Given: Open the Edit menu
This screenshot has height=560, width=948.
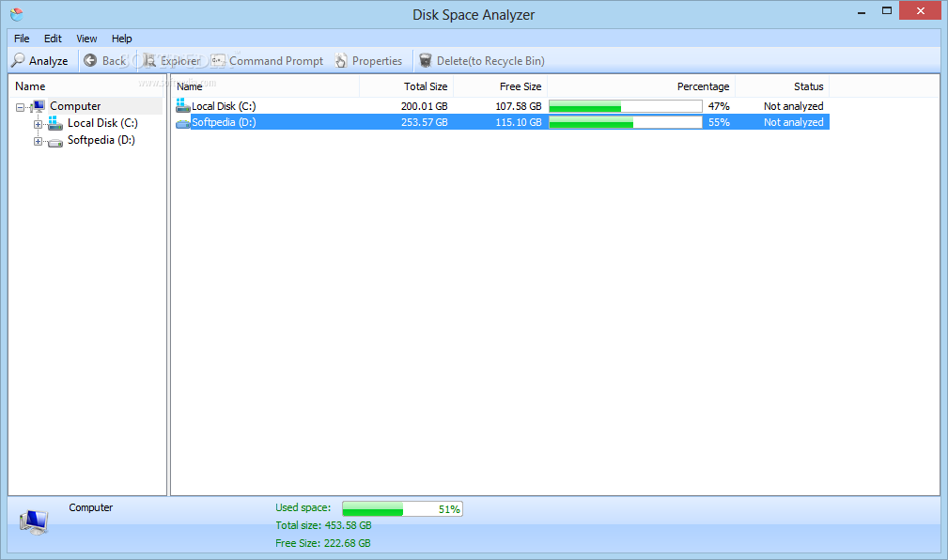Looking at the screenshot, I should [53, 39].
